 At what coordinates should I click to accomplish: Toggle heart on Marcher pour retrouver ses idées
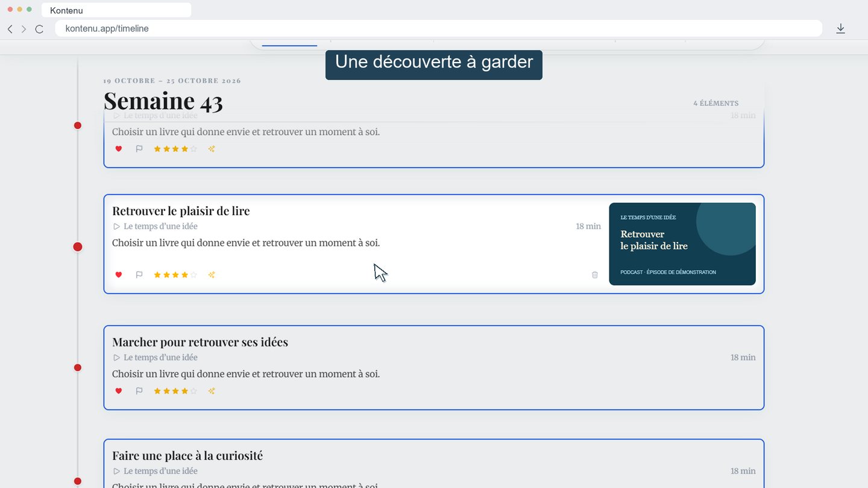[x=119, y=391]
